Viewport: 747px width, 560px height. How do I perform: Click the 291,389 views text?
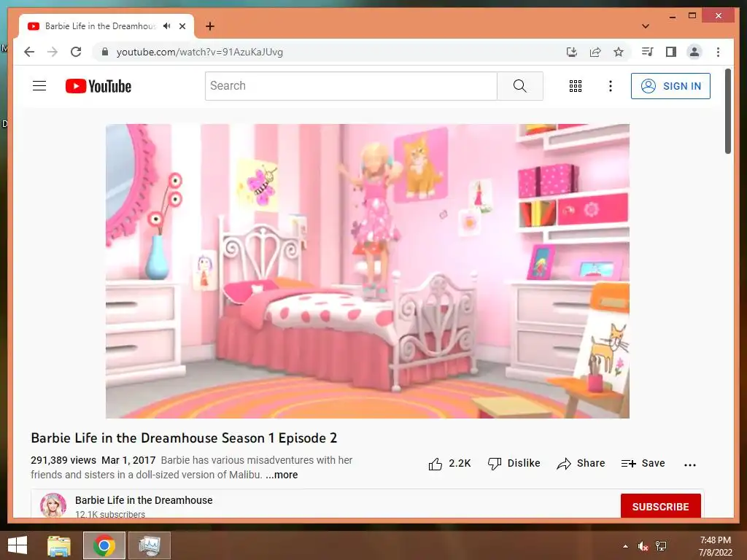pyautogui.click(x=63, y=461)
